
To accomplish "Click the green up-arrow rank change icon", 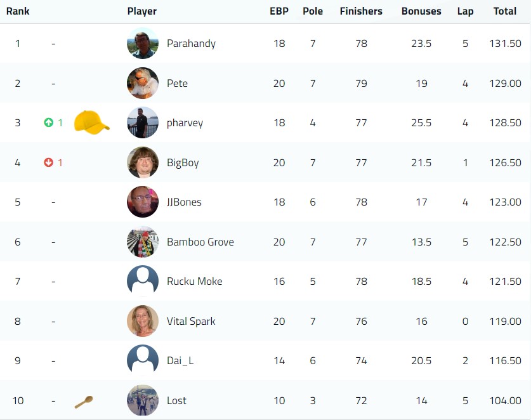I will [49, 122].
